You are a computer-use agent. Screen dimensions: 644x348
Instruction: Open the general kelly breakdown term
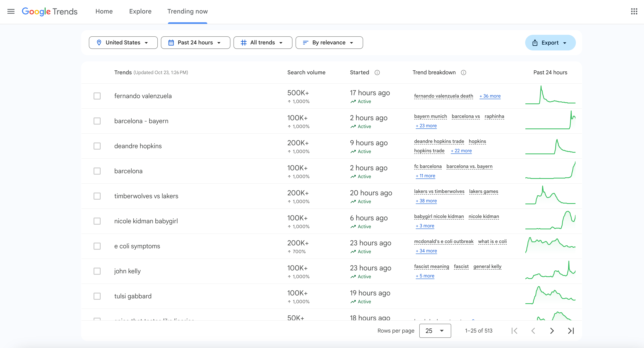click(x=487, y=266)
